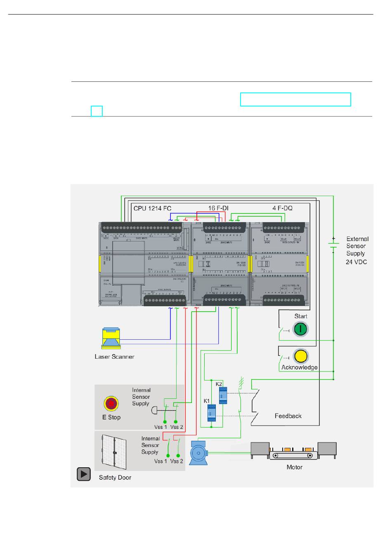Click the "Safety Door" caption
The height and width of the screenshot is (537, 392).
[115, 478]
